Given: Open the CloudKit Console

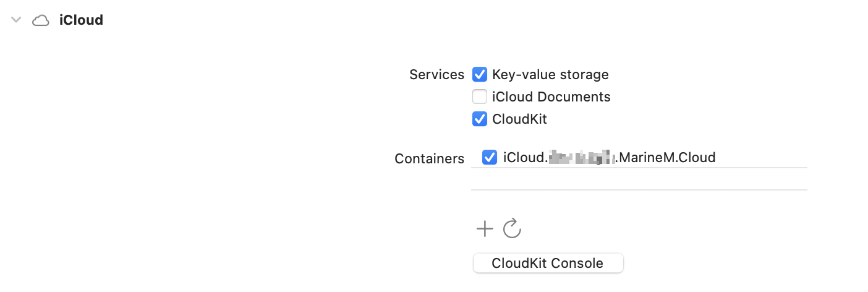Looking at the screenshot, I should pos(548,263).
